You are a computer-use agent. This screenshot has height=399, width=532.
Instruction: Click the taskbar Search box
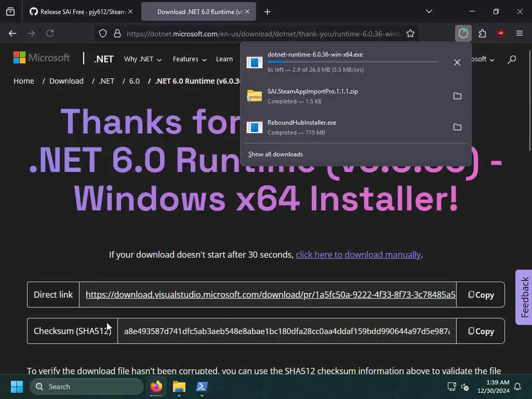coord(87,387)
